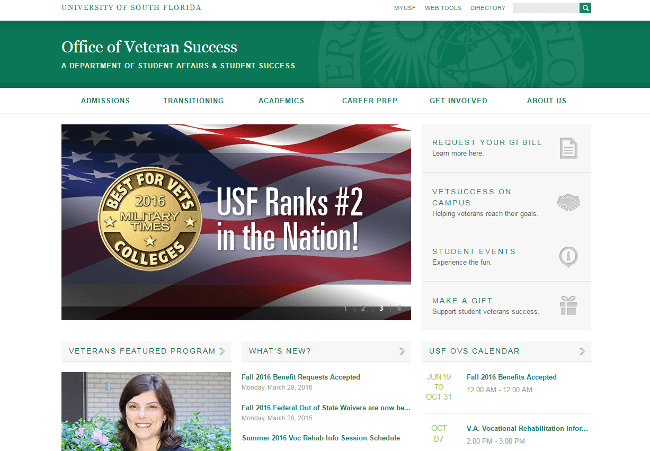Open Fall 2016 Federal Out of State Waivers news
This screenshot has height=451, width=650.
[x=326, y=407]
